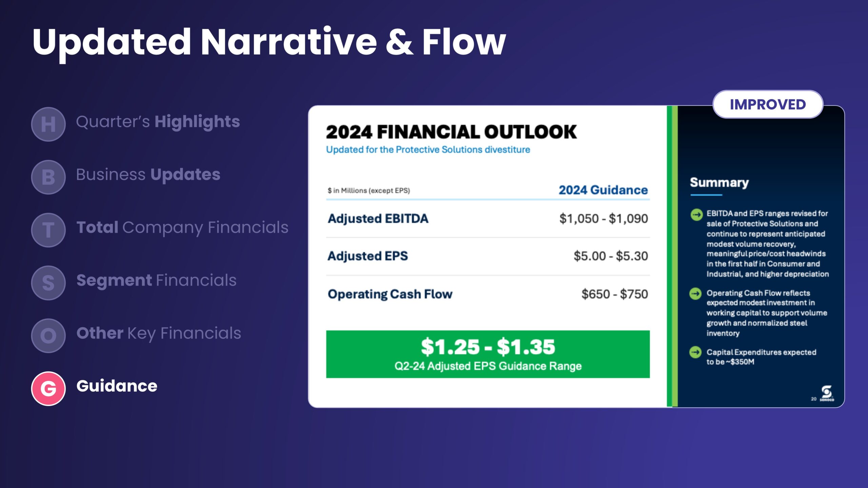Screen dimensions: 868x488
Task: Open the Total Company Financials agenda item
Action: point(182,227)
